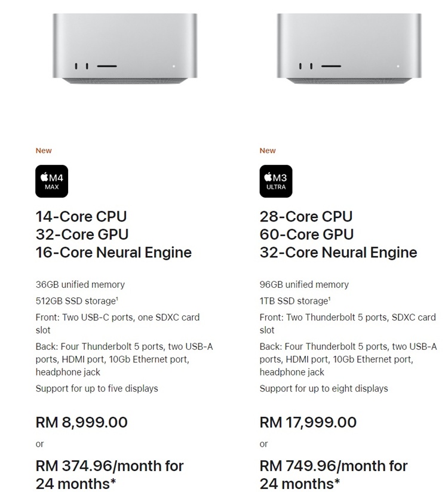448x492 pixels.
Task: Click Support for up to five displays
Action: [97, 389]
